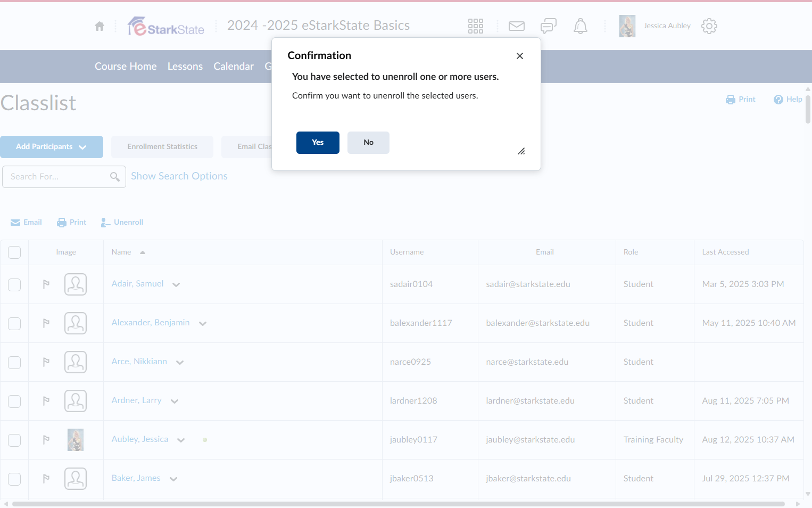Check the box for Ardner, Larry
The image size is (812, 508).
click(14, 402)
